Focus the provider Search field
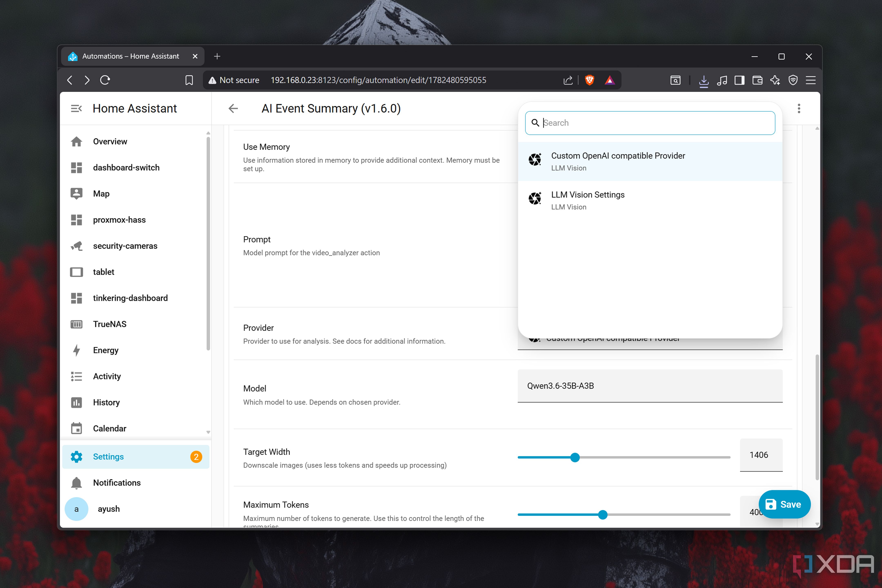882x588 pixels. [650, 123]
